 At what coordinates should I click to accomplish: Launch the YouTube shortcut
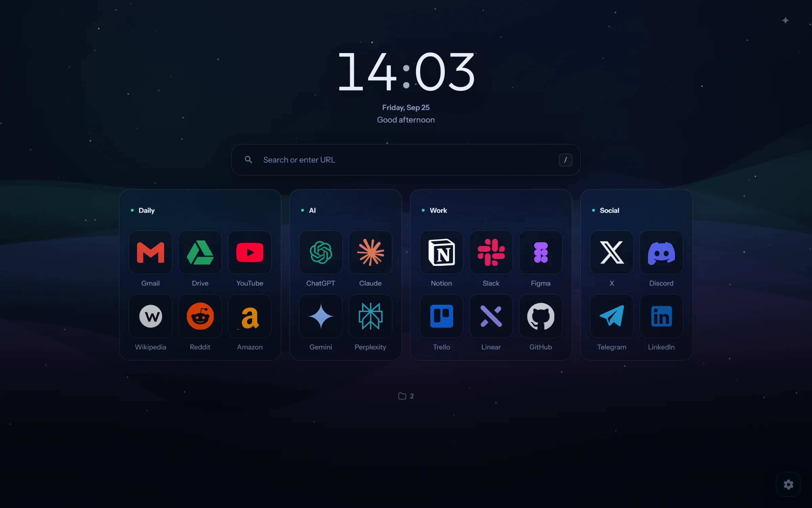(250, 252)
